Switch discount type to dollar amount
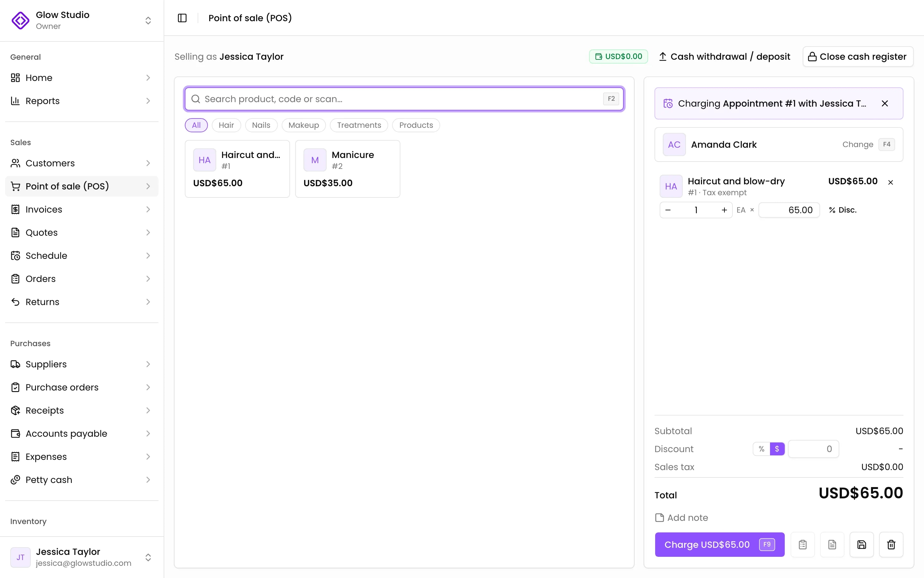Image resolution: width=924 pixels, height=578 pixels. 777,449
